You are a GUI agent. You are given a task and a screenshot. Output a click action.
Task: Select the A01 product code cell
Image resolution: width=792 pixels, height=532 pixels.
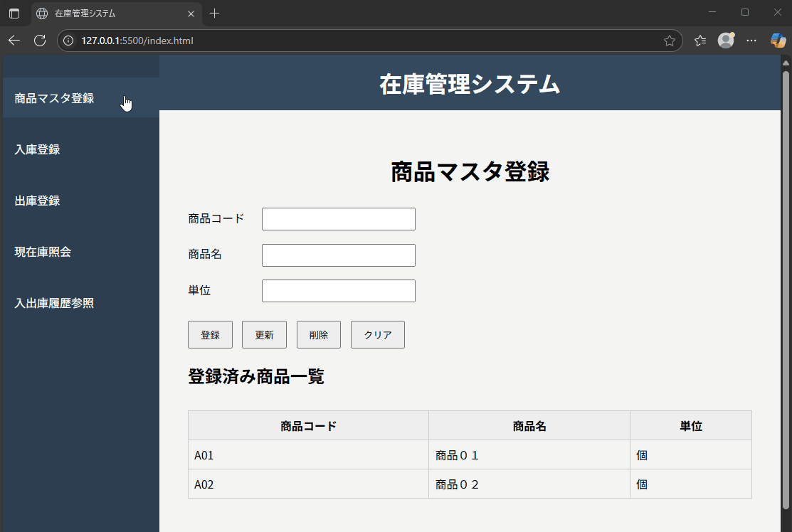(x=309, y=455)
